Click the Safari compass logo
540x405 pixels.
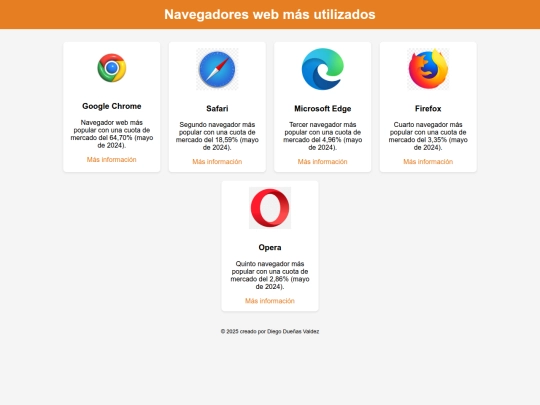(x=217, y=69)
